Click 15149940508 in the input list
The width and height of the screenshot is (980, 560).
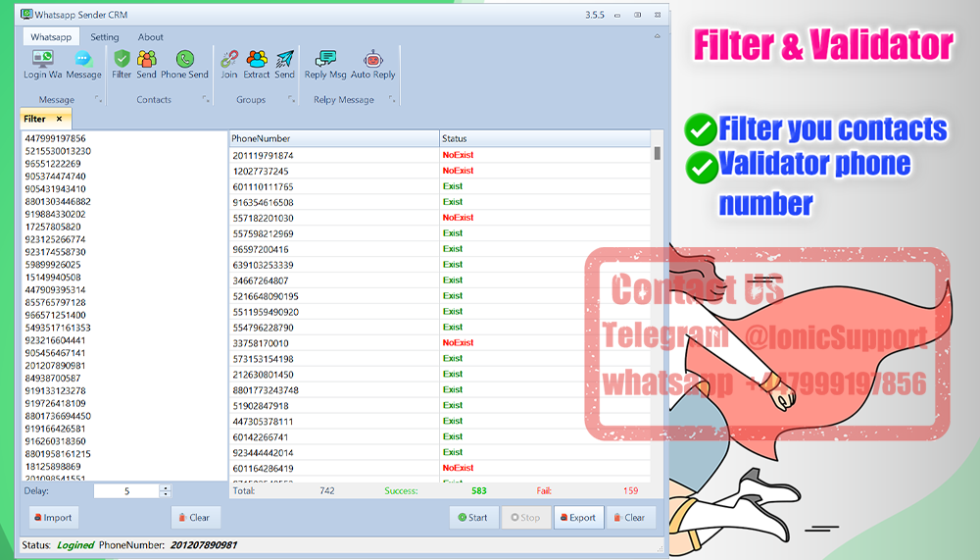tap(53, 278)
